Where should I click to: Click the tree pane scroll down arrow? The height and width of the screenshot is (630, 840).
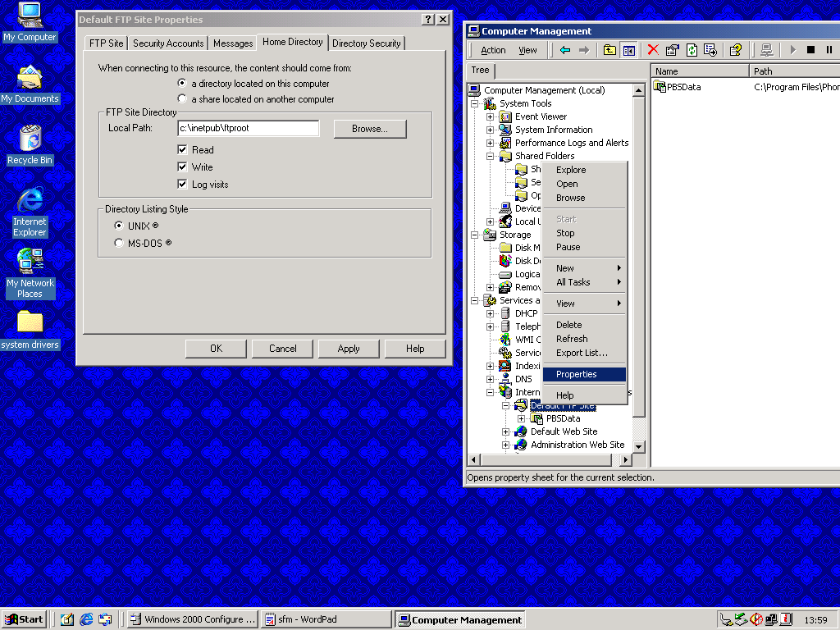tap(638, 446)
